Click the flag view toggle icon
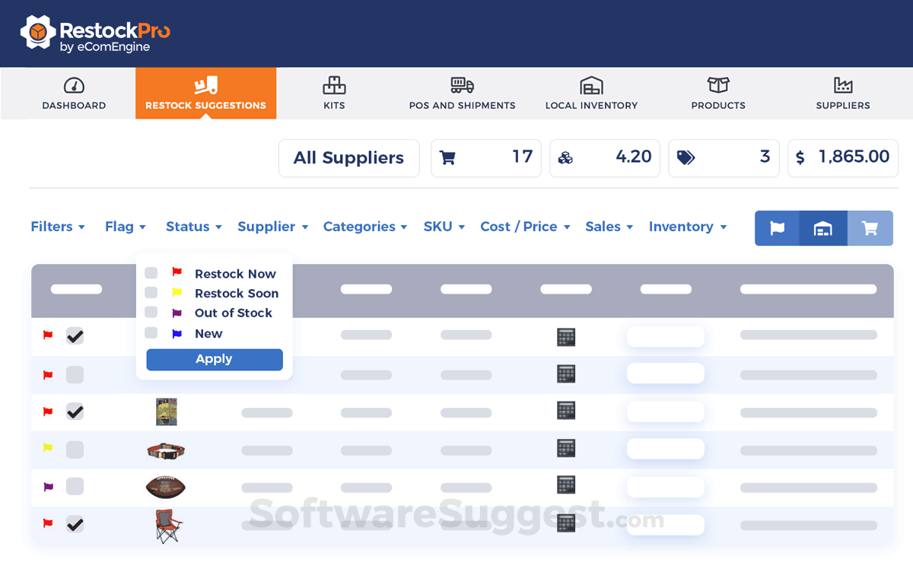Screen dimensions: 913x588 coord(777,227)
